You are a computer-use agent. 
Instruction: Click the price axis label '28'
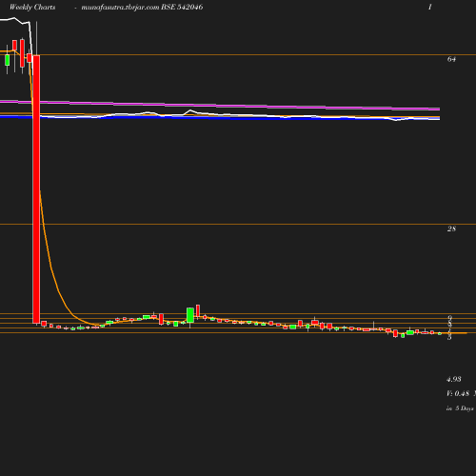(451, 228)
